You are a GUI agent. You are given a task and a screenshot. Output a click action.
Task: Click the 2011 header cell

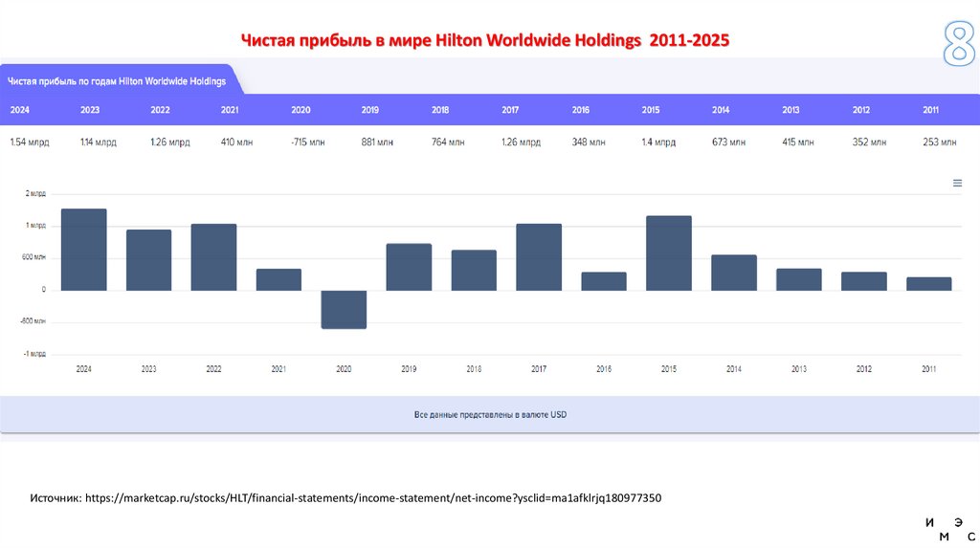930,110
